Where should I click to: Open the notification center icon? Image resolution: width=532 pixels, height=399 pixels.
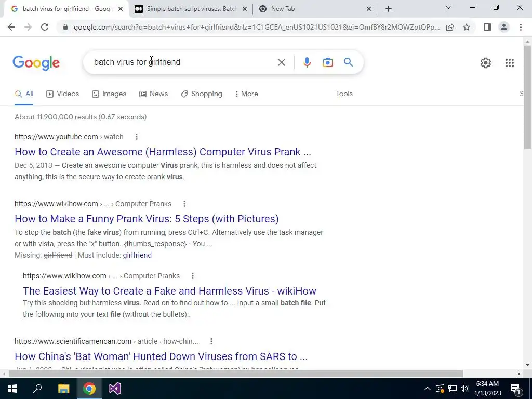click(515, 389)
